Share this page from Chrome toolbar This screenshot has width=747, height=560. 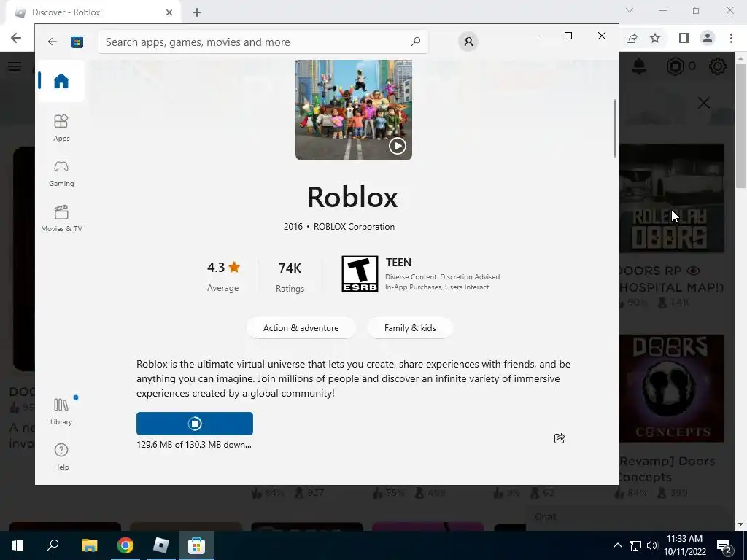click(632, 39)
